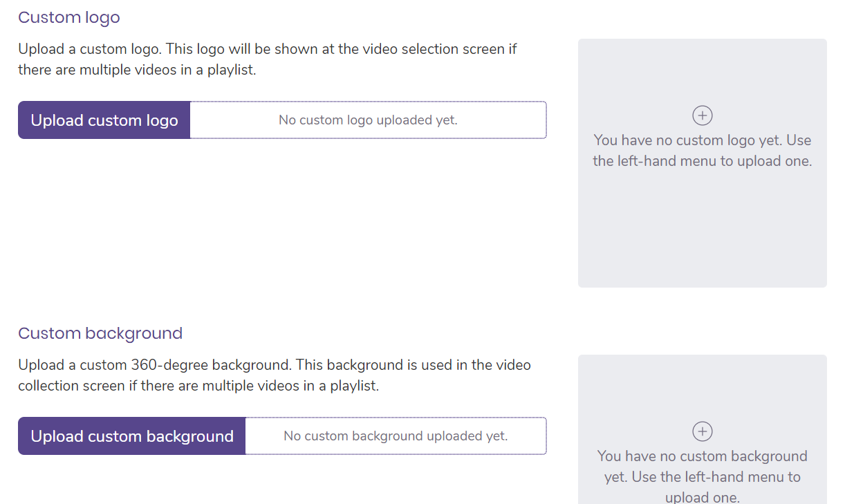845x504 pixels.
Task: Select the circular add symbol above the logo message
Action: tap(702, 115)
